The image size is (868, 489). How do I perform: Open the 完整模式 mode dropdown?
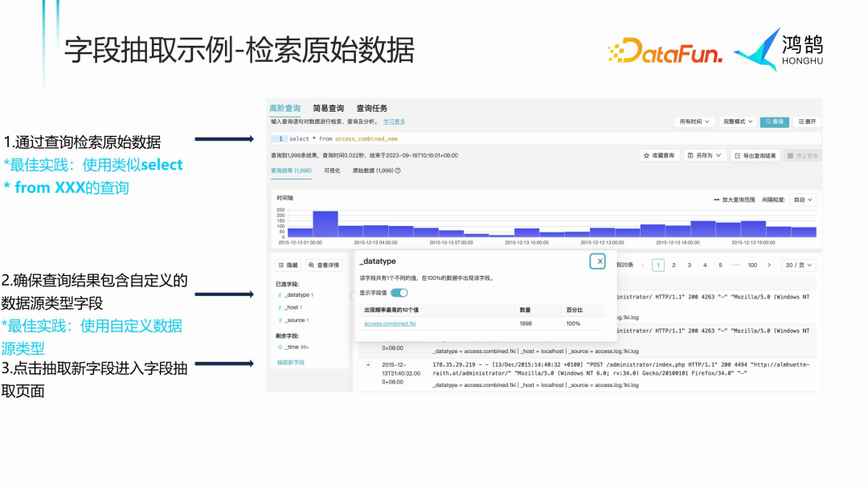pos(736,120)
